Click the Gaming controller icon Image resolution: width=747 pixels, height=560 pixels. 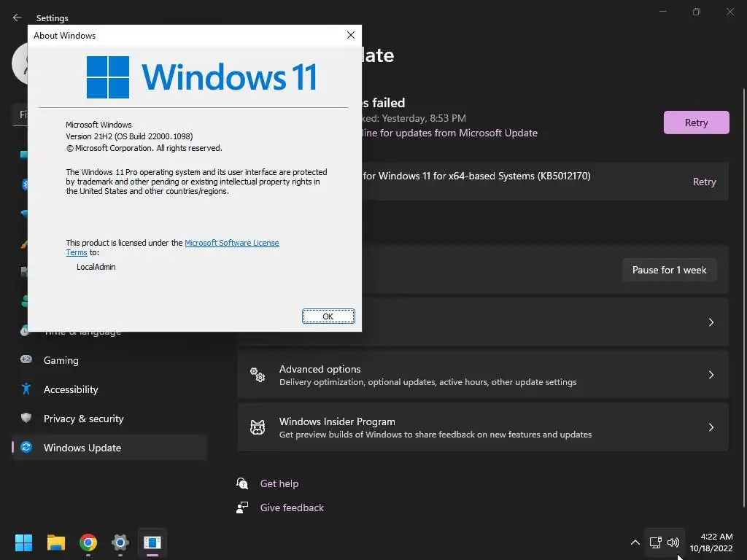pos(26,359)
